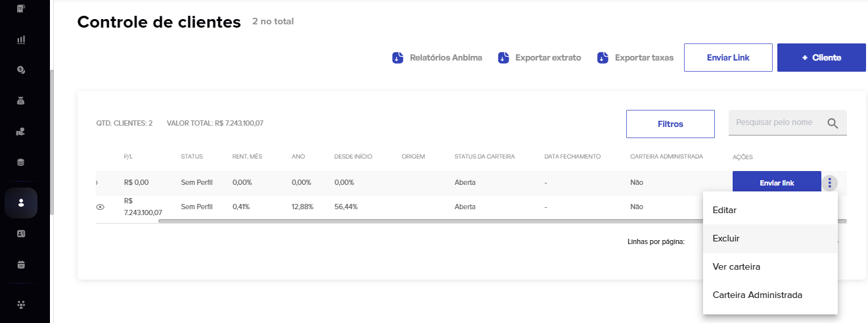Click the active clients person icon

pos(21,203)
